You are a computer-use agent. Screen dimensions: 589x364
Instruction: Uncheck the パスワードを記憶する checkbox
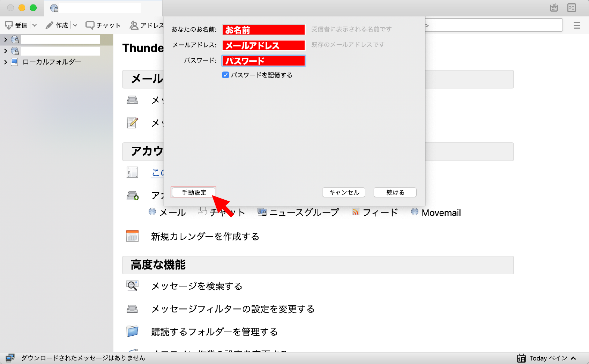click(225, 75)
